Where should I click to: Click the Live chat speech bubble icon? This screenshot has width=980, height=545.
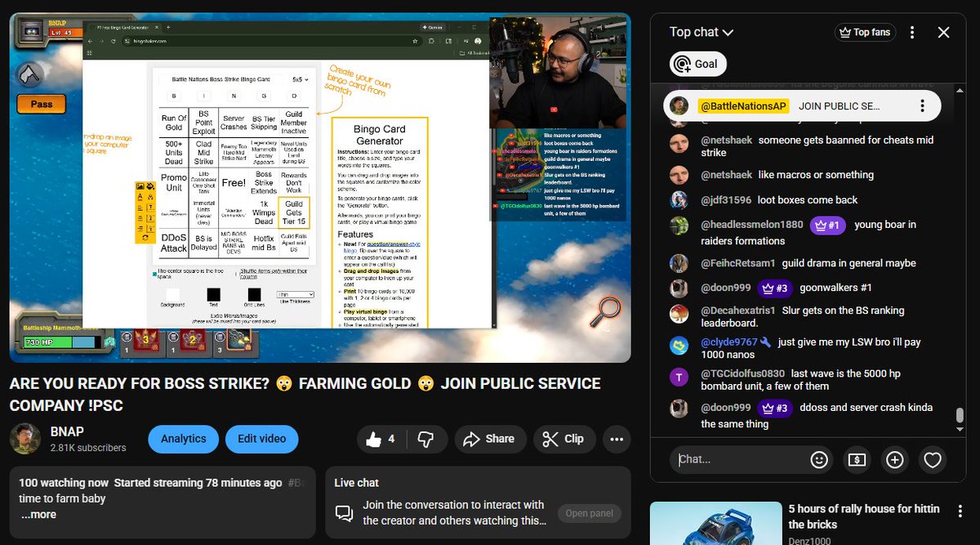[x=345, y=513]
